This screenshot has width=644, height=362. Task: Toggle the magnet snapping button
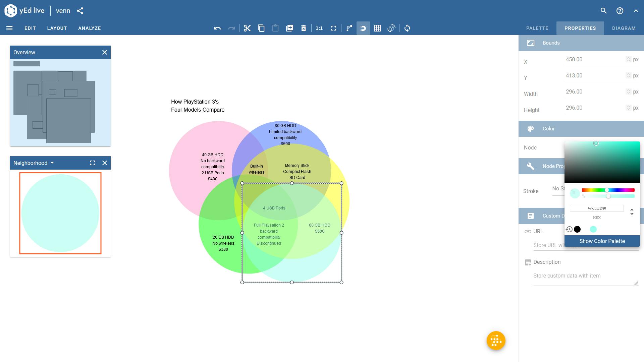(x=363, y=28)
